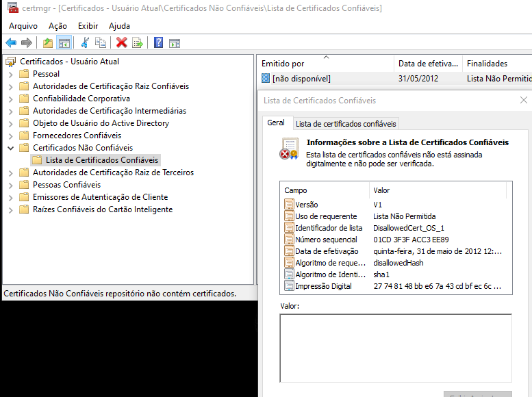
Task: Open the Arquivo menu
Action: coord(23,26)
